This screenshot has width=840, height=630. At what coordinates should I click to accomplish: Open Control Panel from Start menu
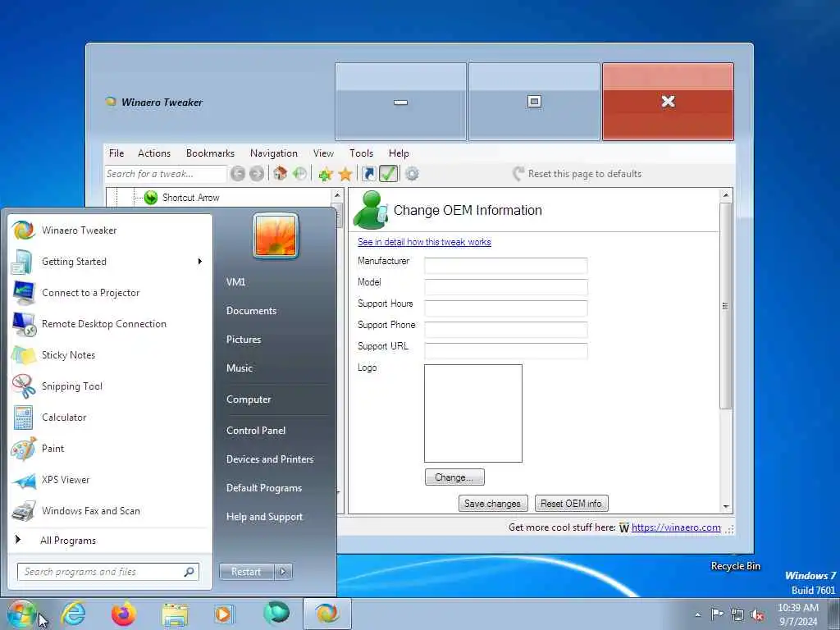click(256, 431)
